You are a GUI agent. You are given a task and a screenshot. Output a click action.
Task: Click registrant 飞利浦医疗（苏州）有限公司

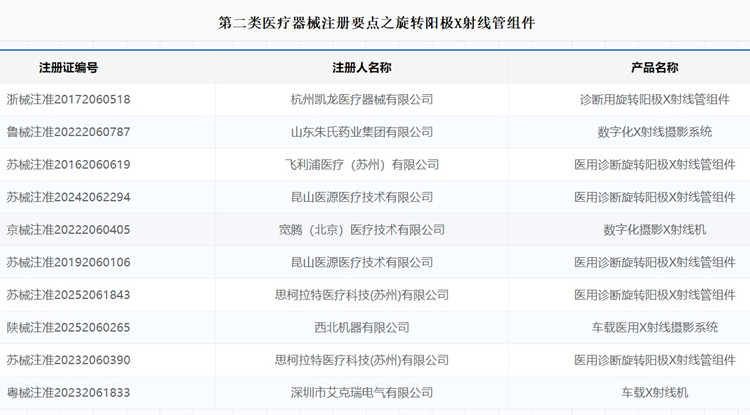pos(361,165)
